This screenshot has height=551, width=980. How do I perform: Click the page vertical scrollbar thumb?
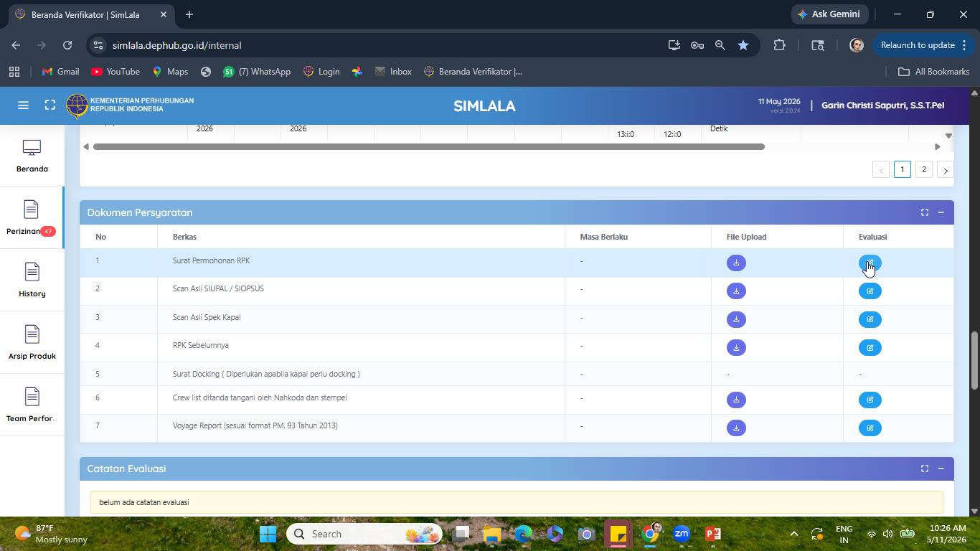tap(974, 360)
